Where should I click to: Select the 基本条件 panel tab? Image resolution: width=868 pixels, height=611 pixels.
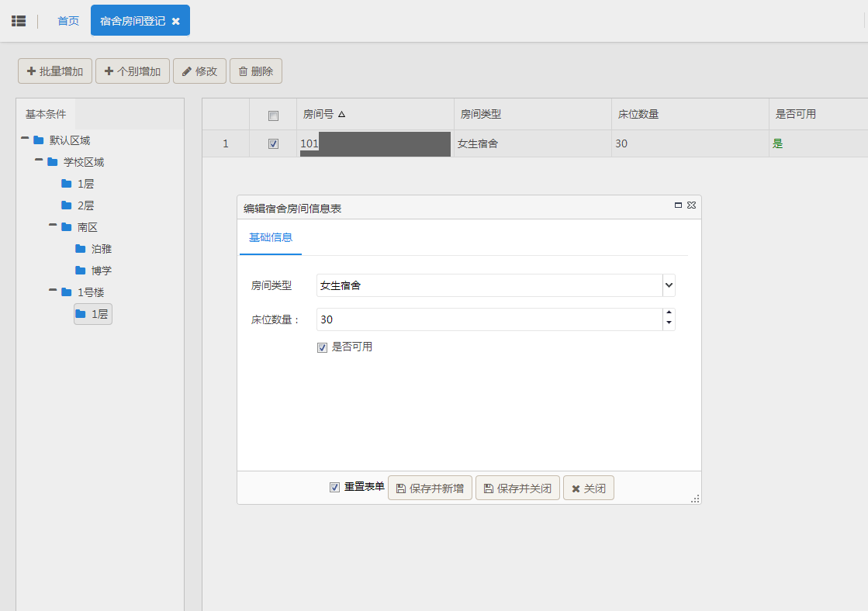[46, 114]
